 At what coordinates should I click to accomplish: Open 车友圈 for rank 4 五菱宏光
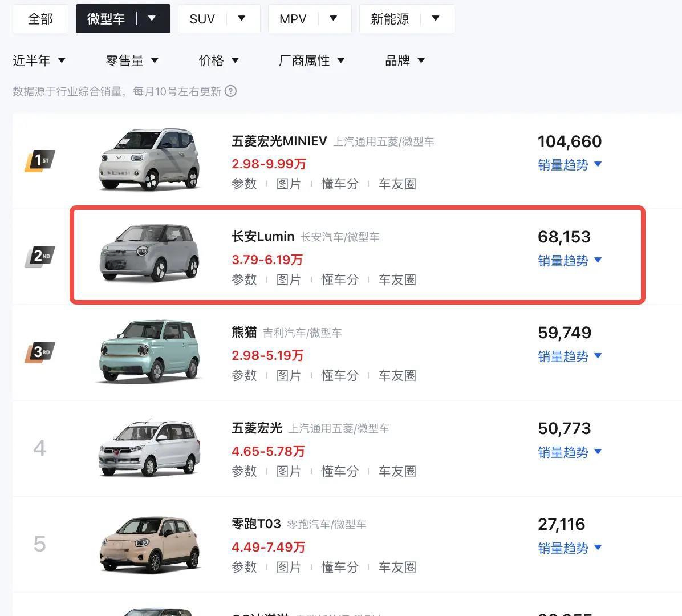397,471
